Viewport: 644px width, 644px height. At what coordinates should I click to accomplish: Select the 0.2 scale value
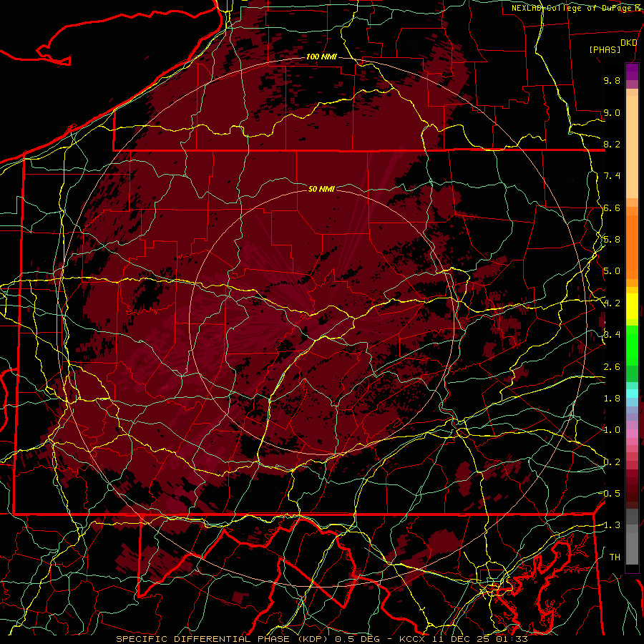point(612,462)
